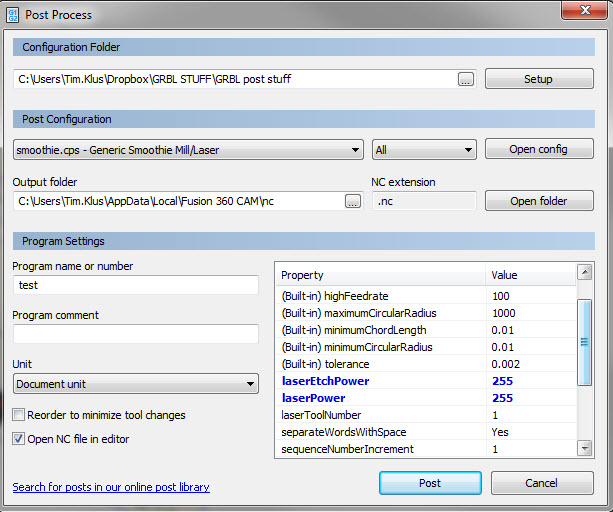The image size is (613, 512).
Task: Uncheck Open NC file in editor
Action: pos(19,438)
